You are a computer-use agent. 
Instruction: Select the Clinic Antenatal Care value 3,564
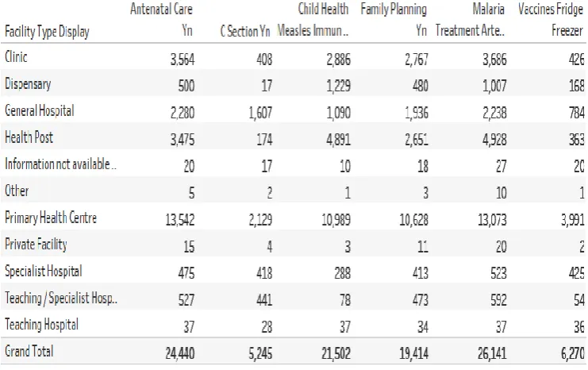pyautogui.click(x=183, y=60)
